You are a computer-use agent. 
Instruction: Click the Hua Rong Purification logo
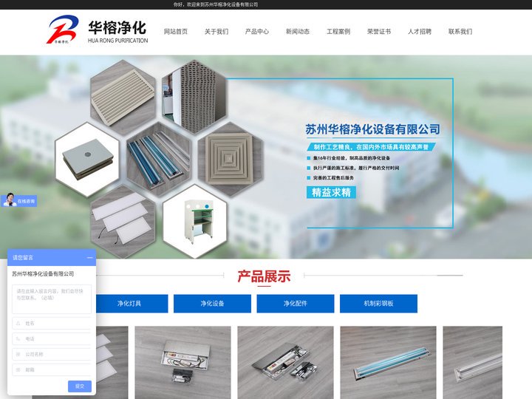(97, 30)
